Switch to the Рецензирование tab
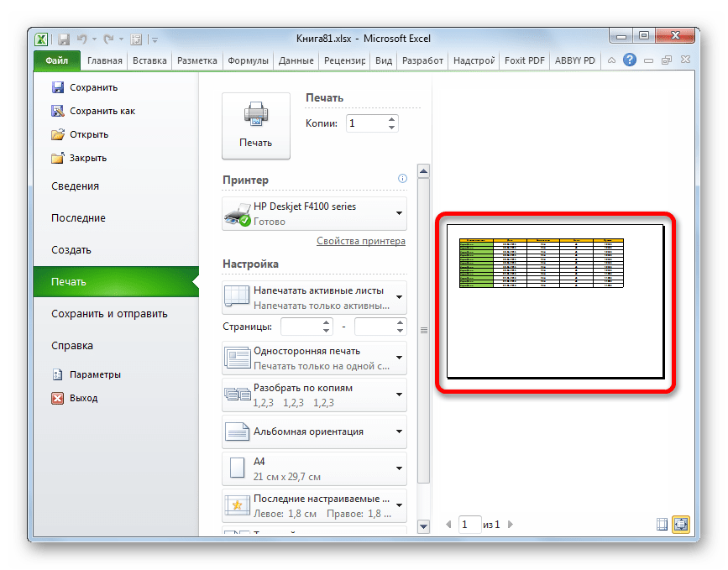The height and width of the screenshot is (570, 728). (x=344, y=60)
